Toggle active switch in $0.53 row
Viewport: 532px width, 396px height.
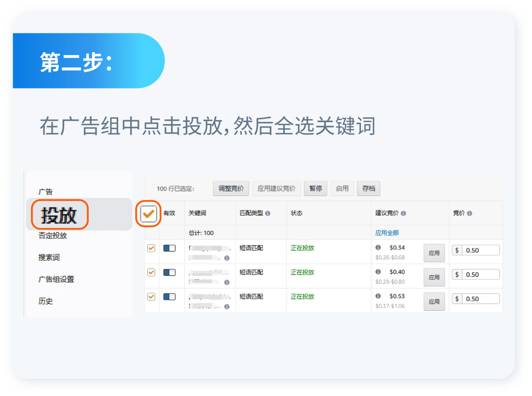(x=169, y=297)
